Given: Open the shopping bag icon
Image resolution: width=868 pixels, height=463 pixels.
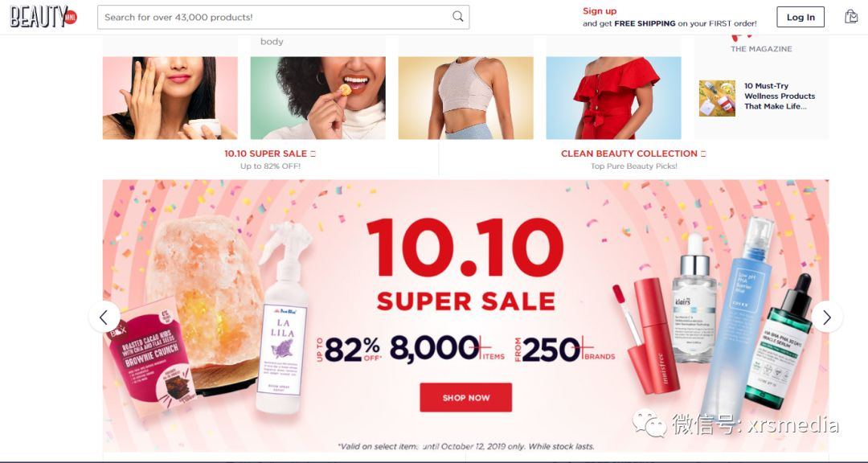Looking at the screenshot, I should [x=851, y=17].
